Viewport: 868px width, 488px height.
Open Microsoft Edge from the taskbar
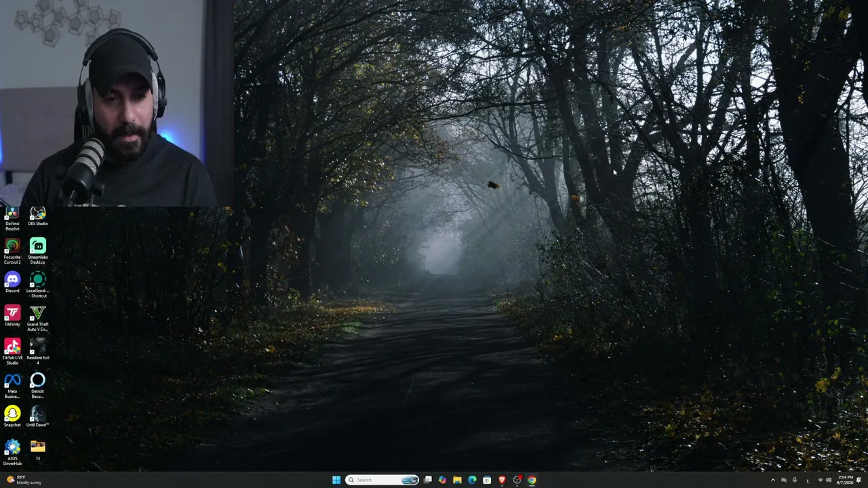472,480
